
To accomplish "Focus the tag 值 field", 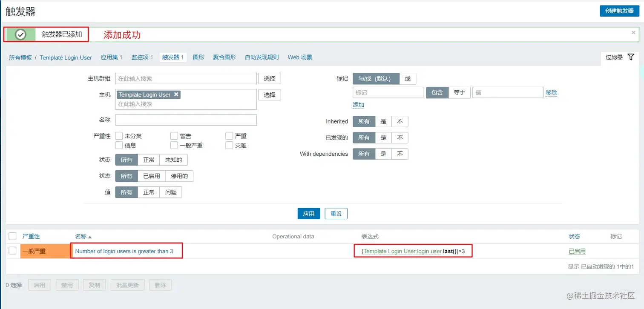I will click(x=508, y=92).
